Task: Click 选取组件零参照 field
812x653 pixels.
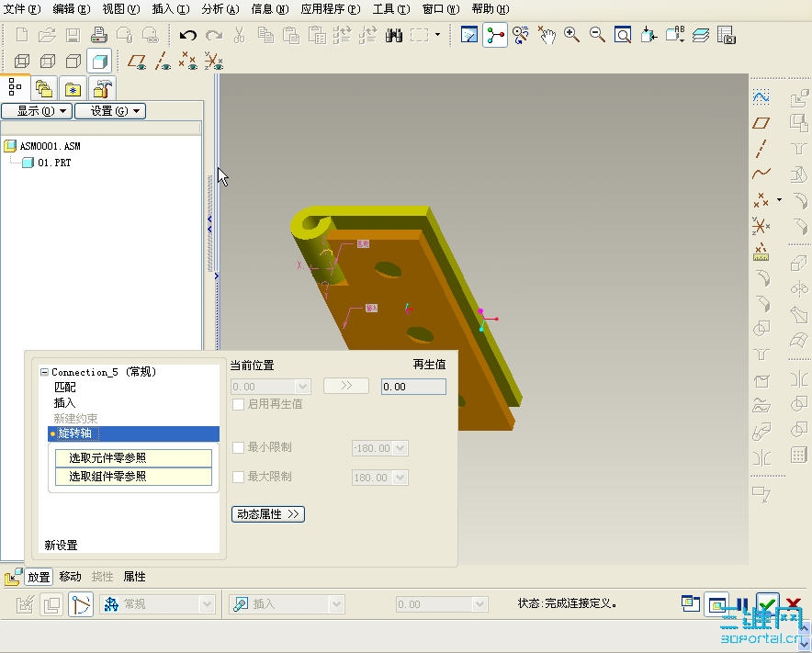Action: 133,477
